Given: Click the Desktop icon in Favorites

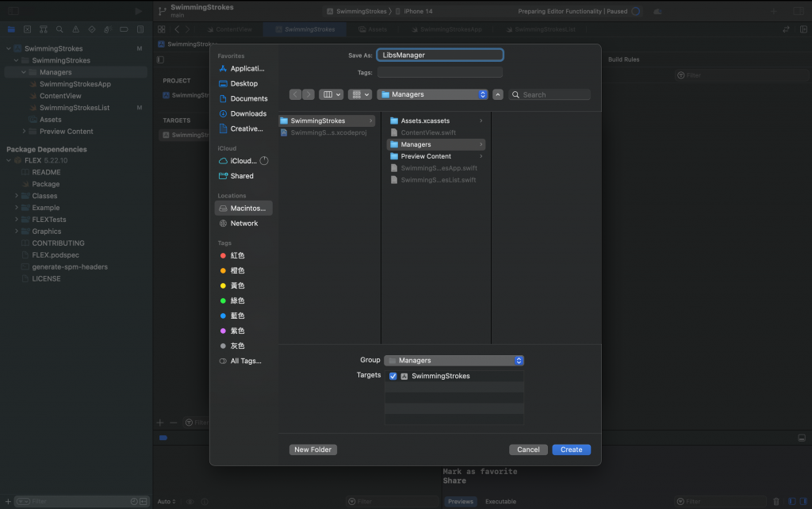Looking at the screenshot, I should click(223, 83).
